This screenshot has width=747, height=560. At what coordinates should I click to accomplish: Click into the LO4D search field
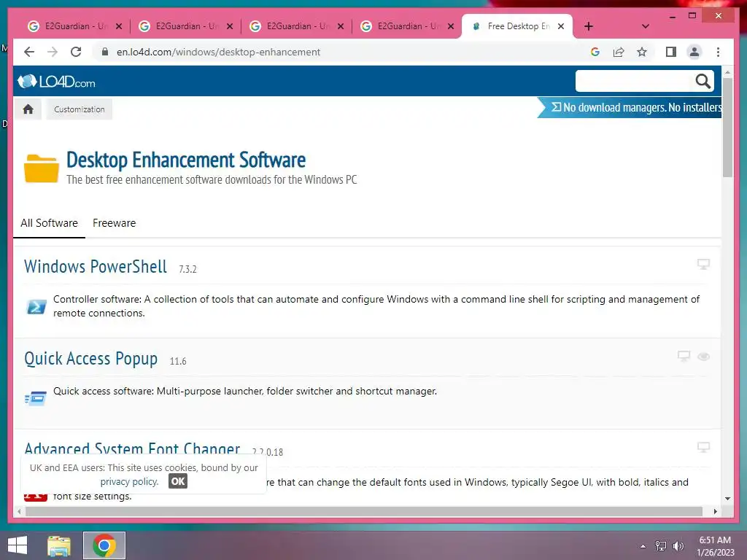(x=634, y=82)
